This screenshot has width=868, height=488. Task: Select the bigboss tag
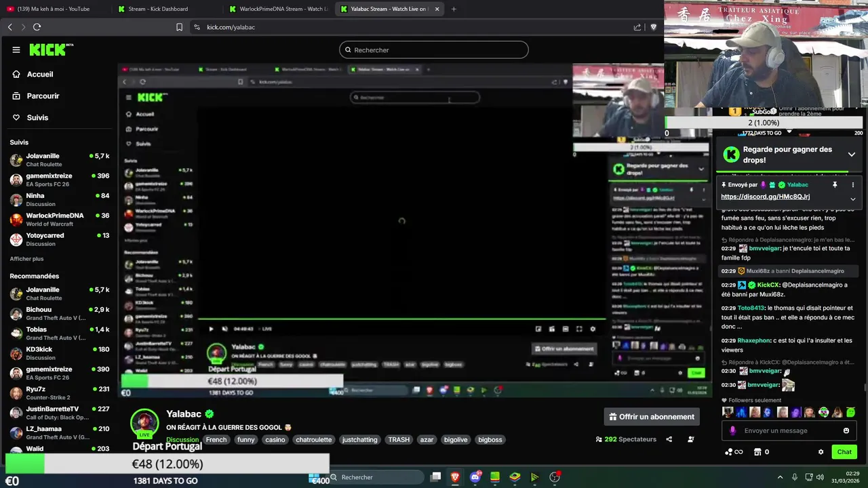tap(490, 440)
